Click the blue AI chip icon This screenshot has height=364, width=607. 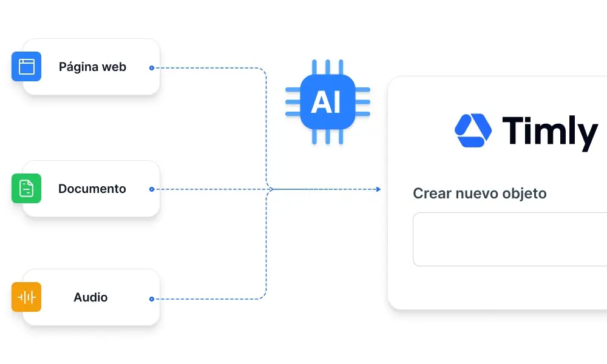[x=327, y=102]
